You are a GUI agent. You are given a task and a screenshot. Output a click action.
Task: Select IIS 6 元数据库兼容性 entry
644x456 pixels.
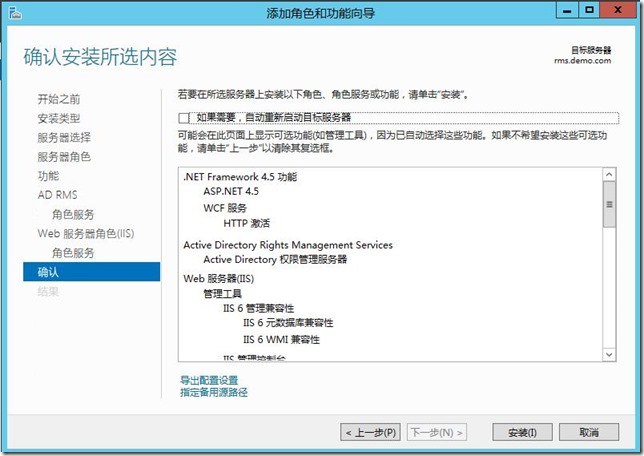[x=288, y=322]
